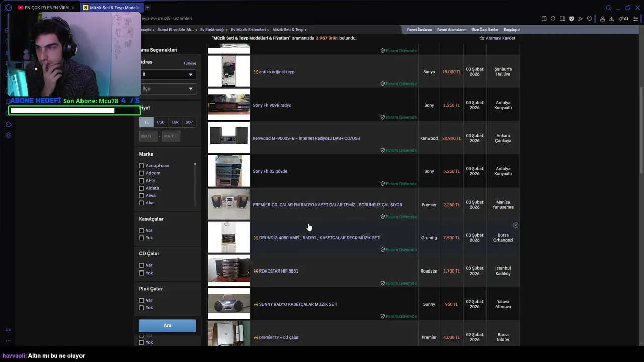The height and width of the screenshot is (362, 644).
Task: Click Müzik Seti & Teyp breadcrumb expander
Action: 305,30
